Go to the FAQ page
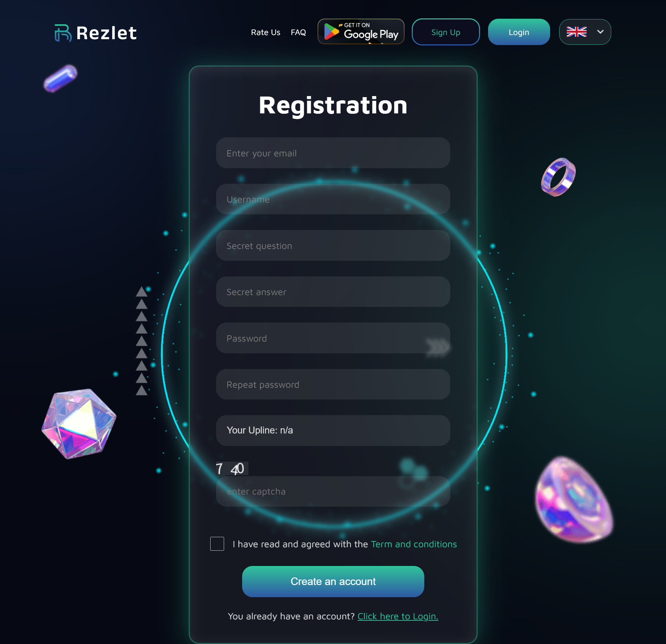 pos(298,32)
